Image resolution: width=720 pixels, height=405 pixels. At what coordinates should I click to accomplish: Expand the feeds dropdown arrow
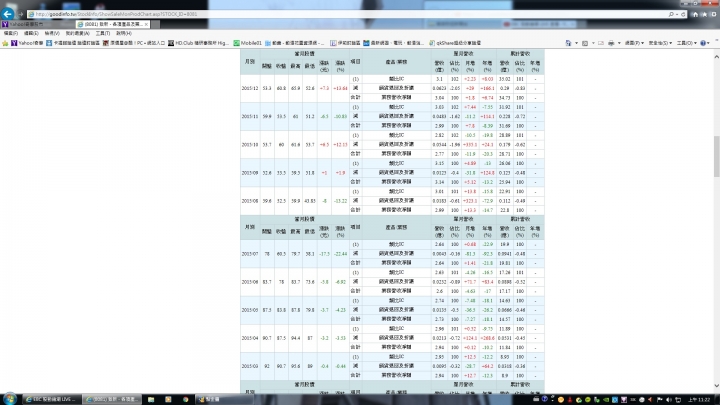point(593,43)
